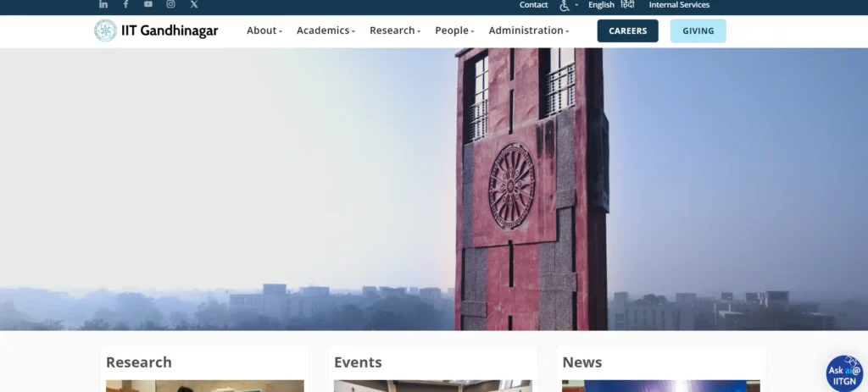Click the IIT Gandhinagar logo emblem
The height and width of the screenshot is (392, 868).
pyautogui.click(x=105, y=30)
